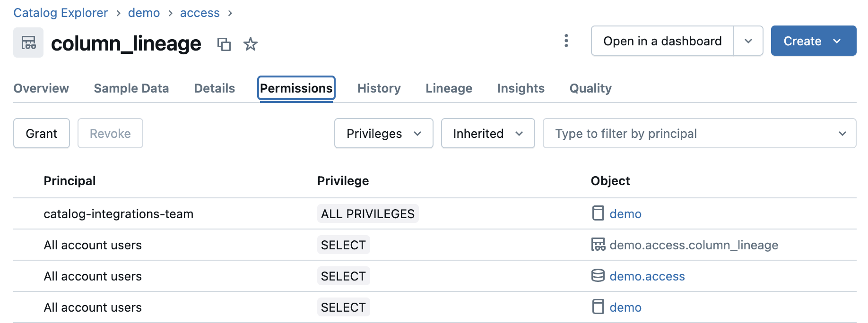Expand the Open in a dashboard arrow
868x323 pixels.
tap(748, 41)
